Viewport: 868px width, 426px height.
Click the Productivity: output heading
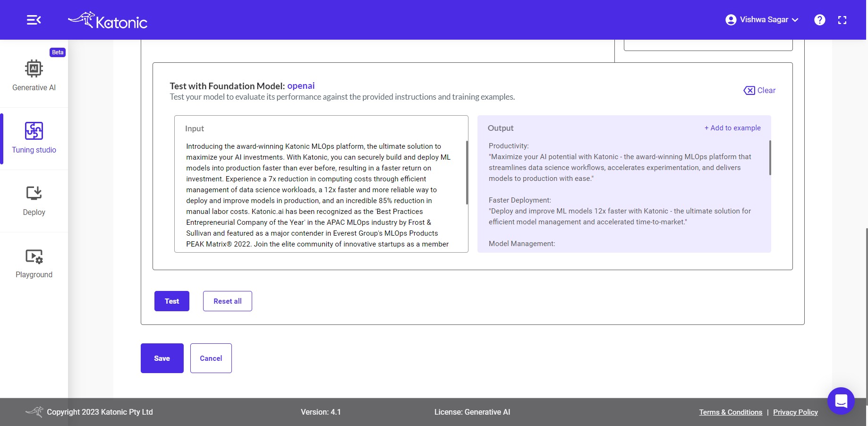(x=509, y=146)
